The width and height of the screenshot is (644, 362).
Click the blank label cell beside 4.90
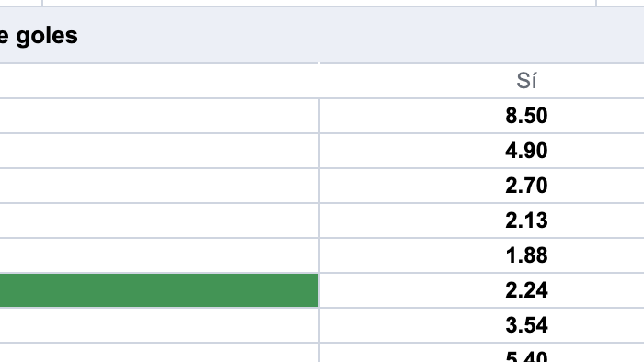click(159, 151)
